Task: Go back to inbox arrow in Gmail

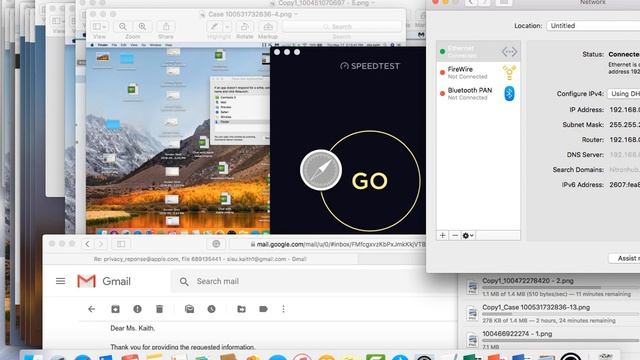Action: coord(91,309)
